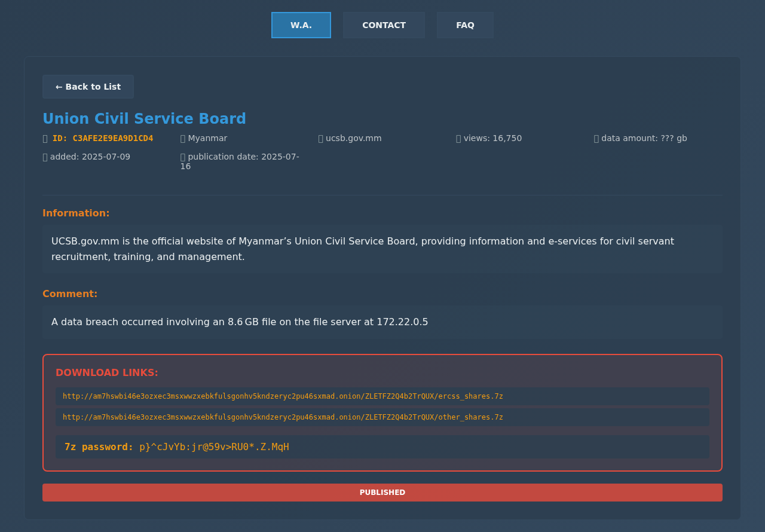
Task: Toggle the PUBLISHED status banner
Action: tap(382, 493)
